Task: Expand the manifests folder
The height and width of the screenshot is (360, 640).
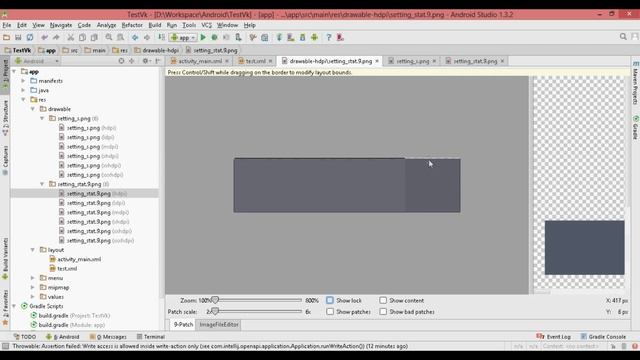Action: (x=24, y=81)
